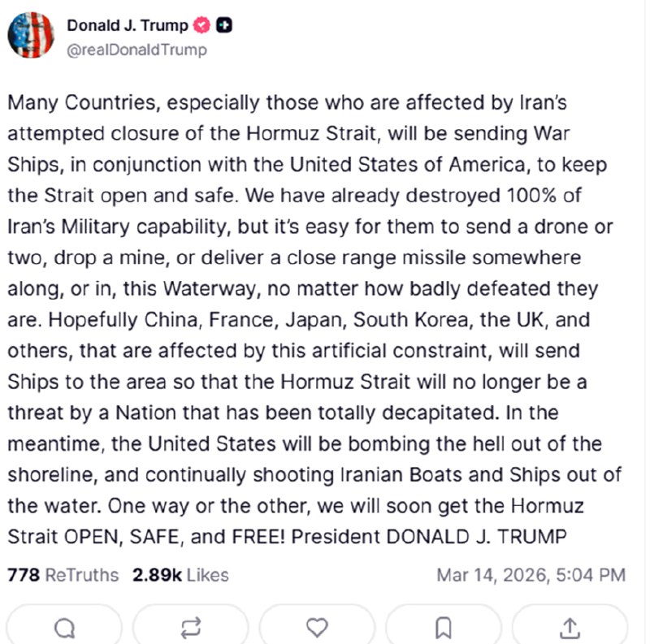Like the post with the heart icon
The height and width of the screenshot is (644, 650).
(317, 627)
